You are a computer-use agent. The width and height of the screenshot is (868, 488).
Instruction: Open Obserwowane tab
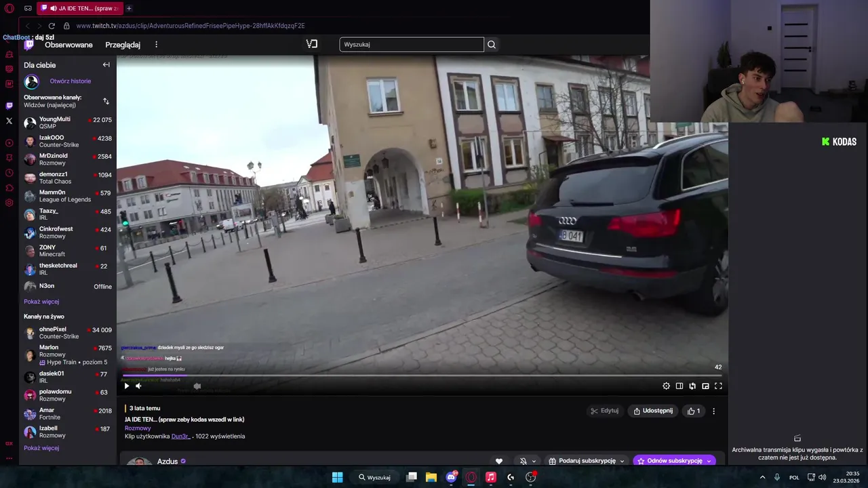68,45
